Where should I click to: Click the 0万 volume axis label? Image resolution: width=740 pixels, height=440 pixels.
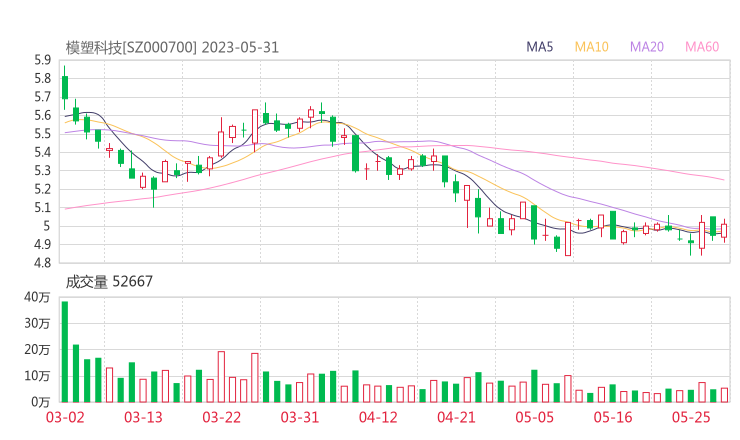click(41, 402)
